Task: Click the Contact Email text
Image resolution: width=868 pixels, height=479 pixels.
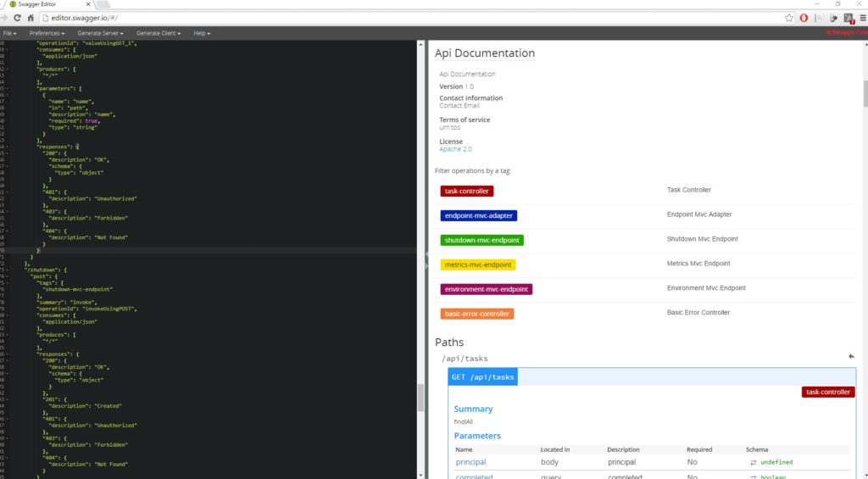Action: (x=459, y=106)
